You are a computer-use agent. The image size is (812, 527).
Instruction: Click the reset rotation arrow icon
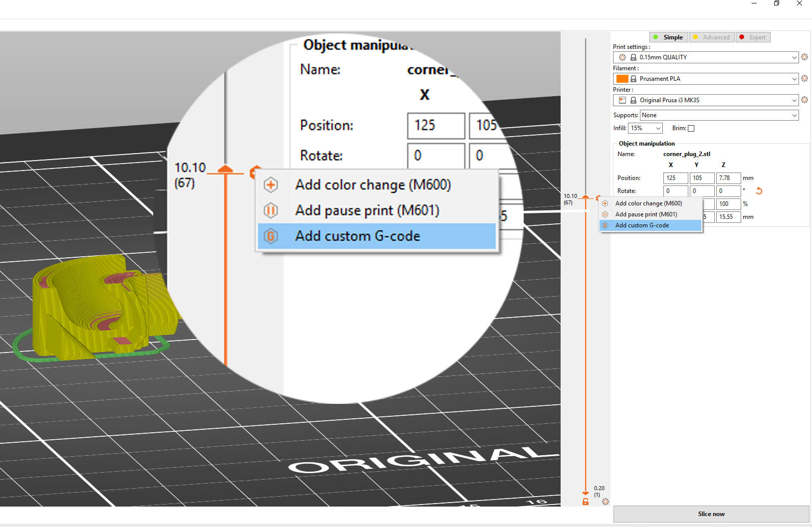click(x=760, y=191)
